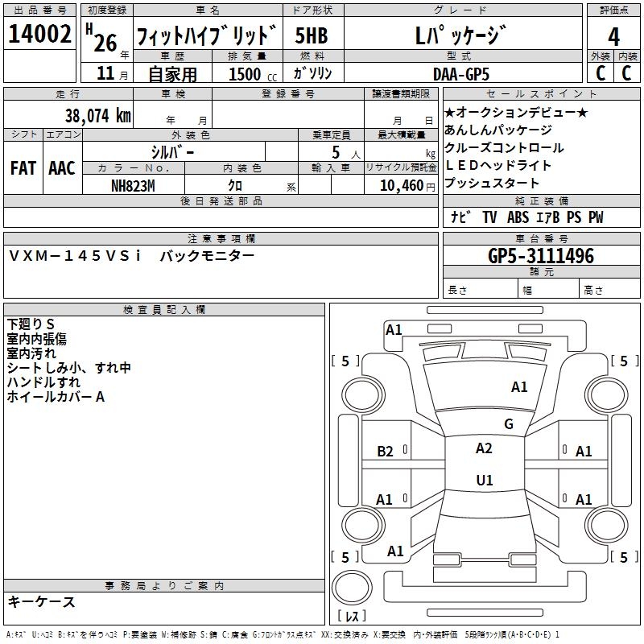Click the fuel type ガソリン
The image size is (644, 644).
coord(312,73)
